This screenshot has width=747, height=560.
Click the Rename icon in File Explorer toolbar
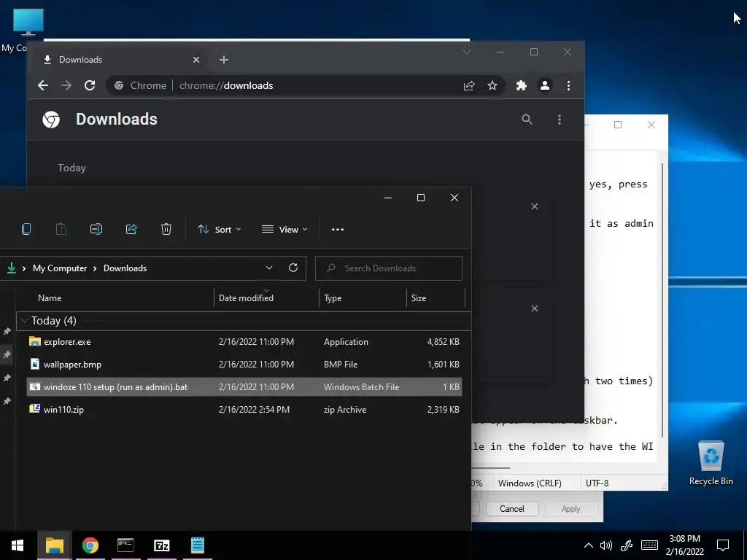coord(96,229)
